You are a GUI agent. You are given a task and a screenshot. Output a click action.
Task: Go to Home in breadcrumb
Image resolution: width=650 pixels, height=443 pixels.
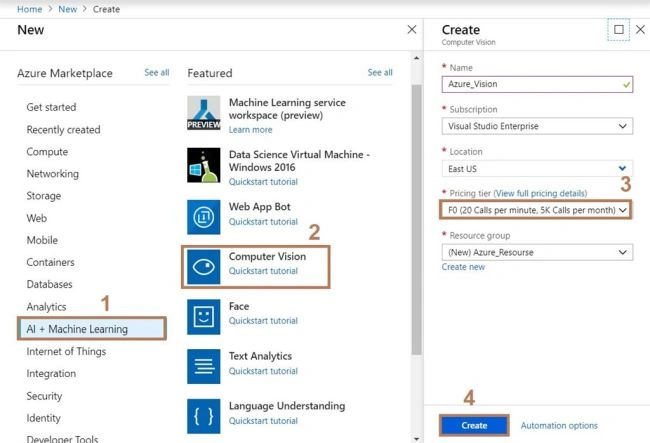pos(29,9)
